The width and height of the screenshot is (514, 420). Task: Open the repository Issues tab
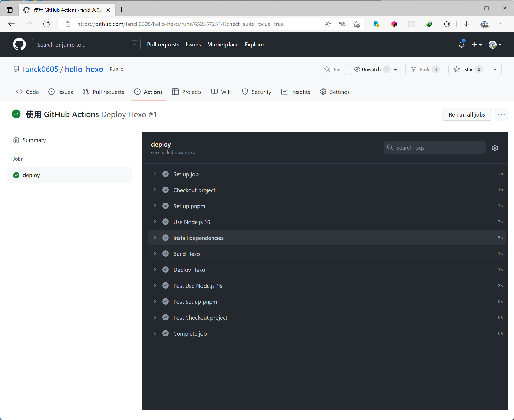pyautogui.click(x=61, y=92)
